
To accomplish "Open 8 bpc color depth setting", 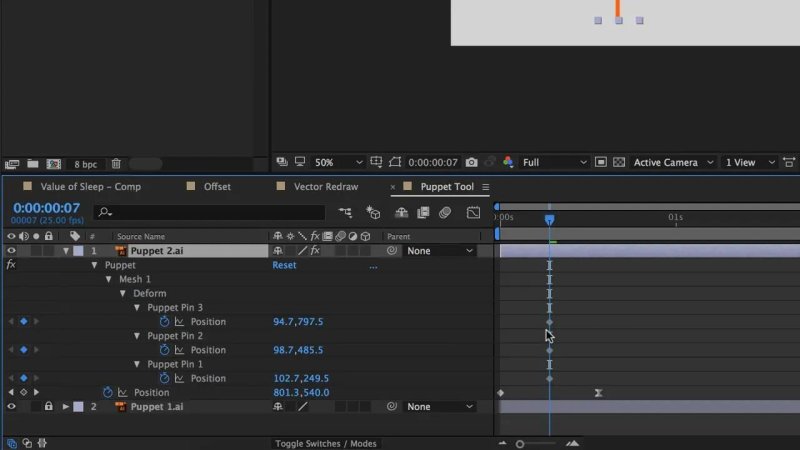I will point(85,164).
